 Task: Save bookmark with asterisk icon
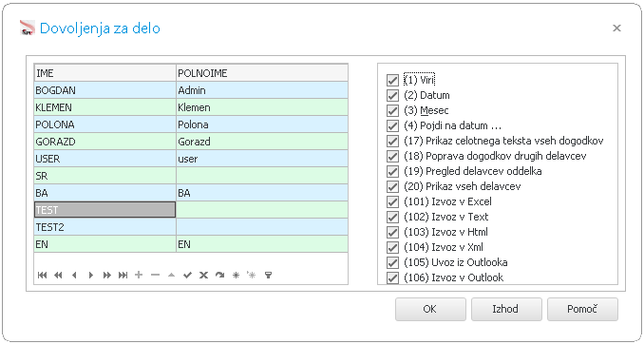(x=236, y=276)
